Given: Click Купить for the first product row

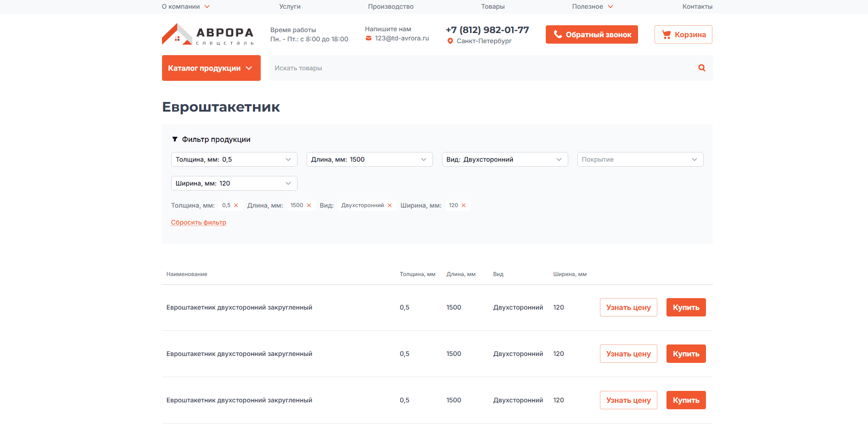Looking at the screenshot, I should click(686, 307).
